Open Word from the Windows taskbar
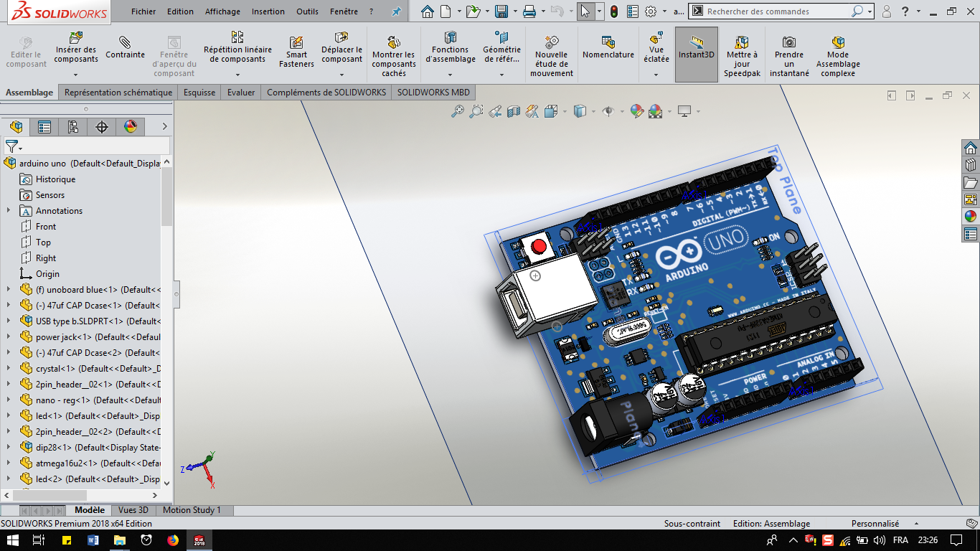Viewport: 980px width, 551px height. (x=93, y=540)
